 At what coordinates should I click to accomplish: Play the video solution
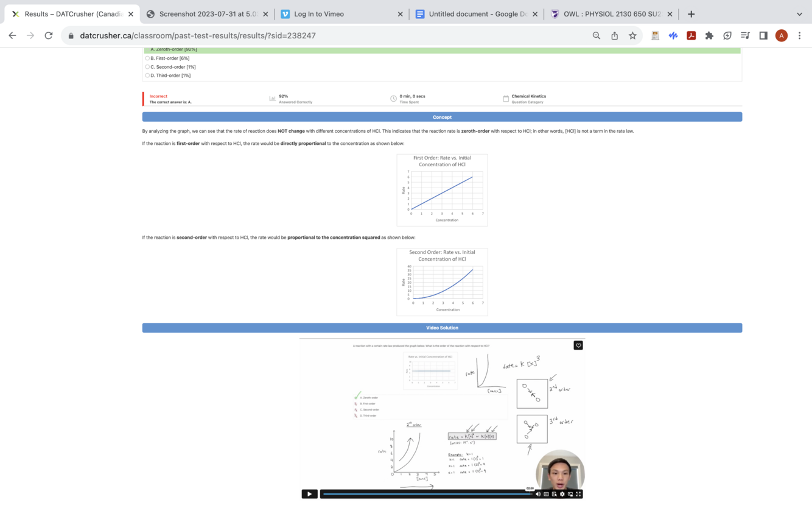pos(309,494)
